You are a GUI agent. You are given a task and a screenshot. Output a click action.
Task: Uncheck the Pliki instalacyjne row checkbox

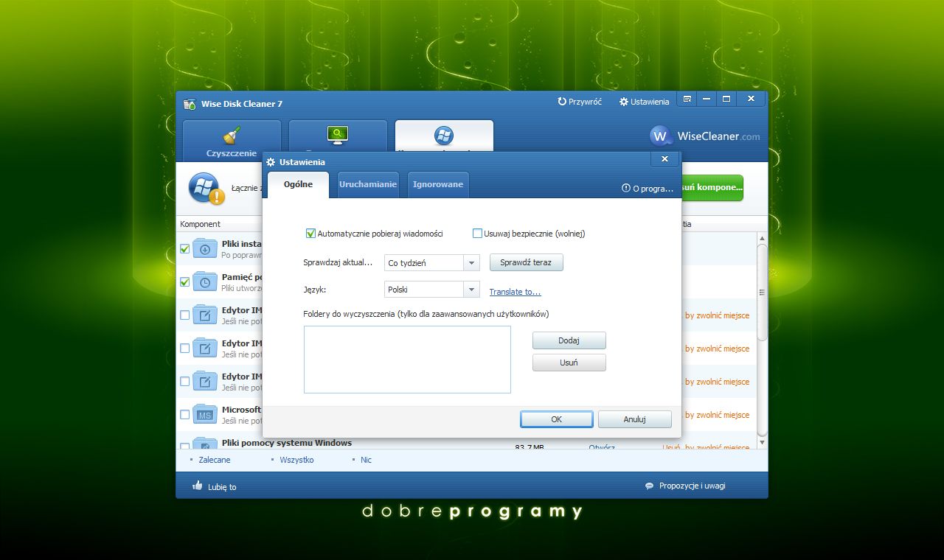(184, 249)
